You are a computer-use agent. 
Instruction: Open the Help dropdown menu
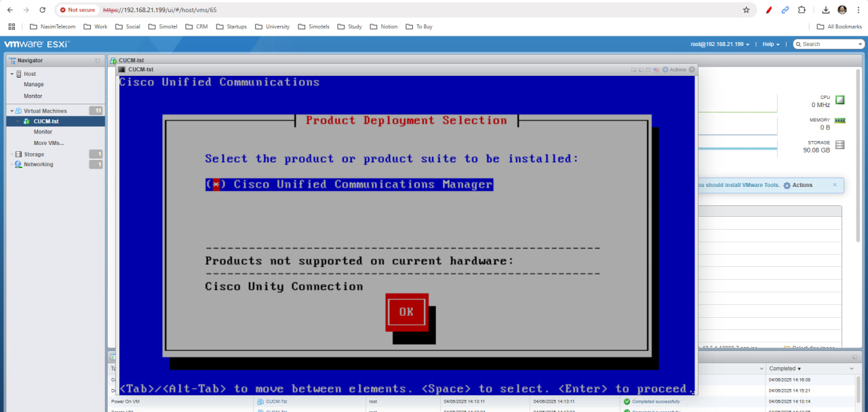tap(771, 44)
